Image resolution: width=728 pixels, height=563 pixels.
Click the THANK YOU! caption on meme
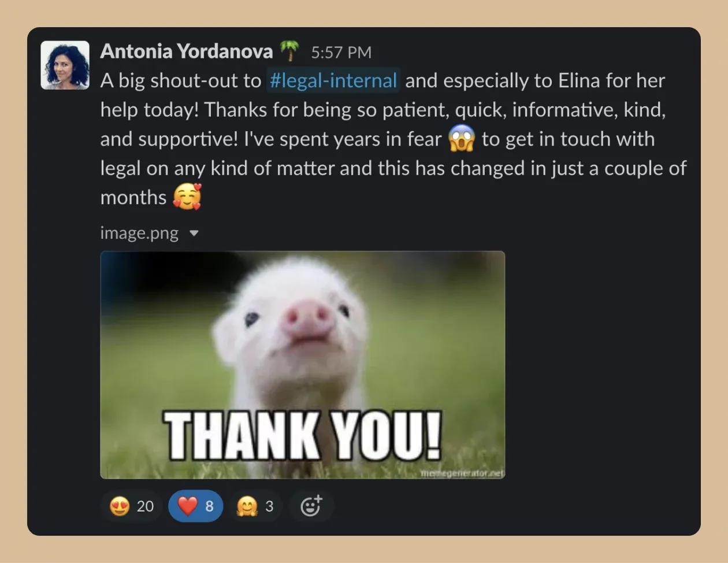click(303, 436)
